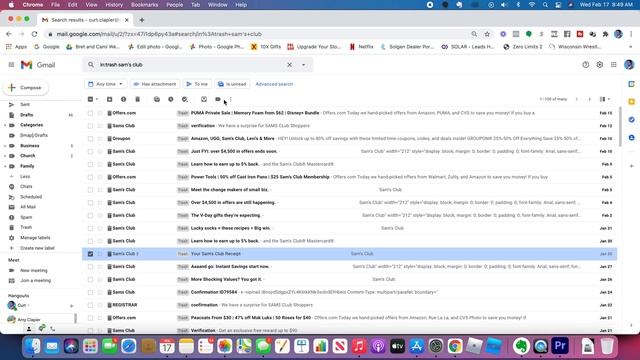Toggle the To me filter chip
Viewport: 640px width, 360px height.
pyautogui.click(x=197, y=84)
